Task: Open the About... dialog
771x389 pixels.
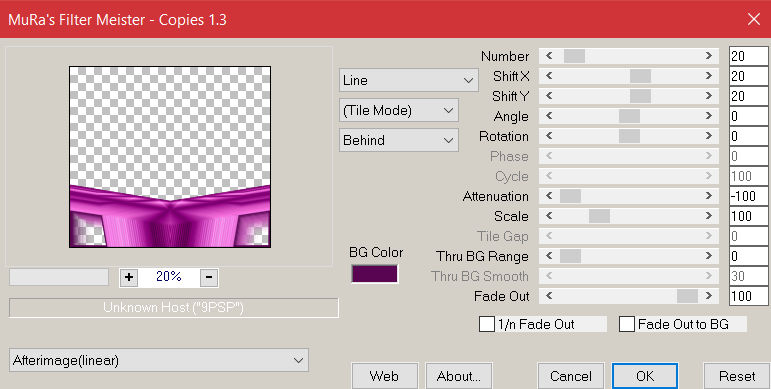Action: [459, 376]
